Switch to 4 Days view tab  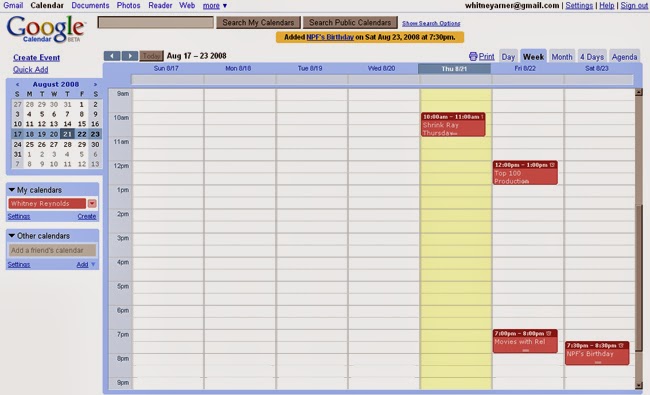point(592,57)
